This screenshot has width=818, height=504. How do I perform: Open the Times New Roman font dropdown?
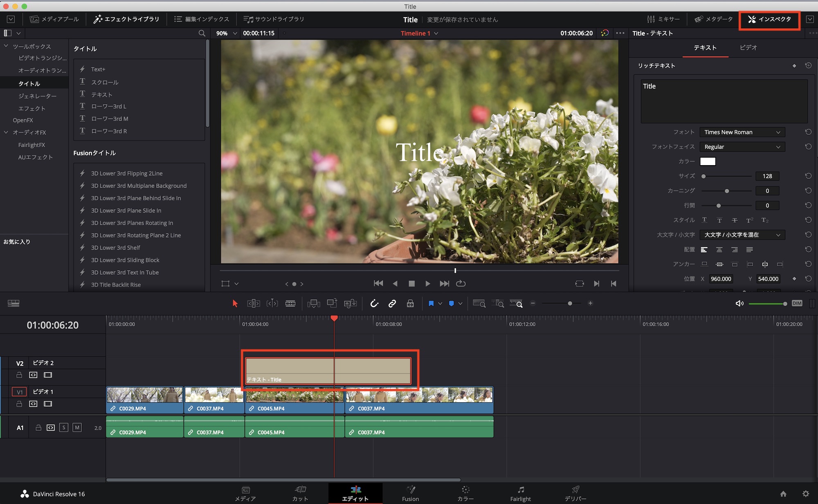coord(742,132)
